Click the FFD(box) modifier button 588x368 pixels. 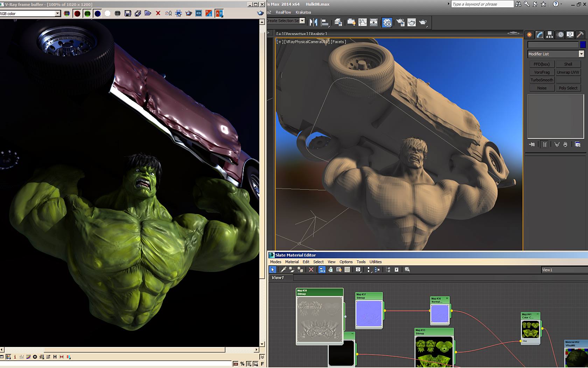pyautogui.click(x=541, y=64)
